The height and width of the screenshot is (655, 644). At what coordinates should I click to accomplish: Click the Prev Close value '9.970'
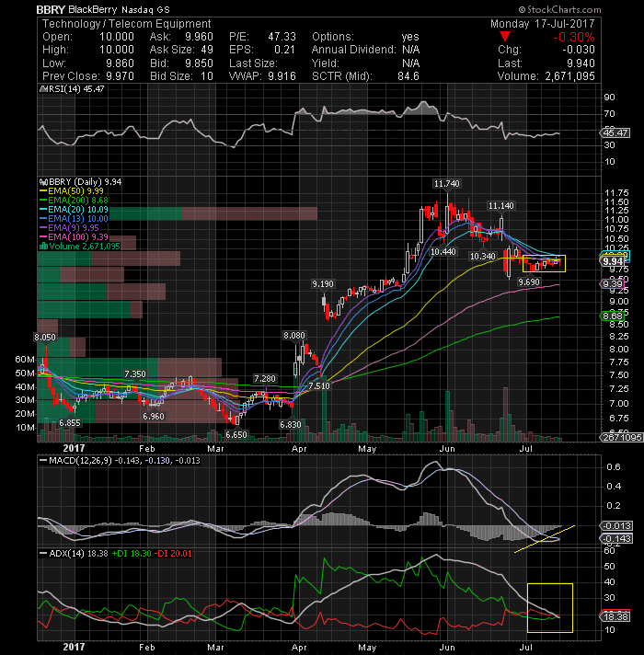[120, 76]
